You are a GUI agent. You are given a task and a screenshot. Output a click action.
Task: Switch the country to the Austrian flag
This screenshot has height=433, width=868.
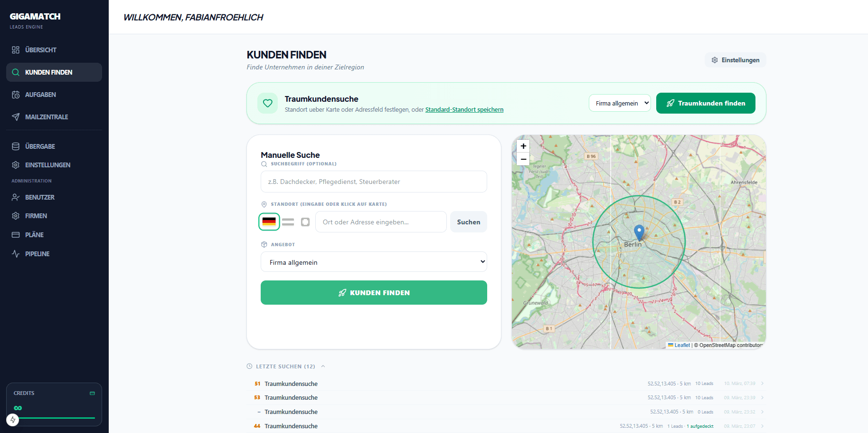[288, 222]
